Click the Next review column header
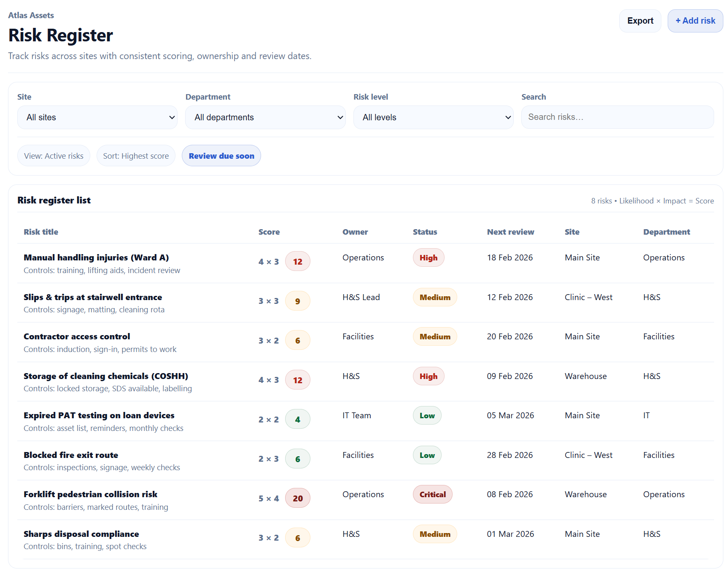This screenshot has height=574, width=728. pyautogui.click(x=510, y=232)
